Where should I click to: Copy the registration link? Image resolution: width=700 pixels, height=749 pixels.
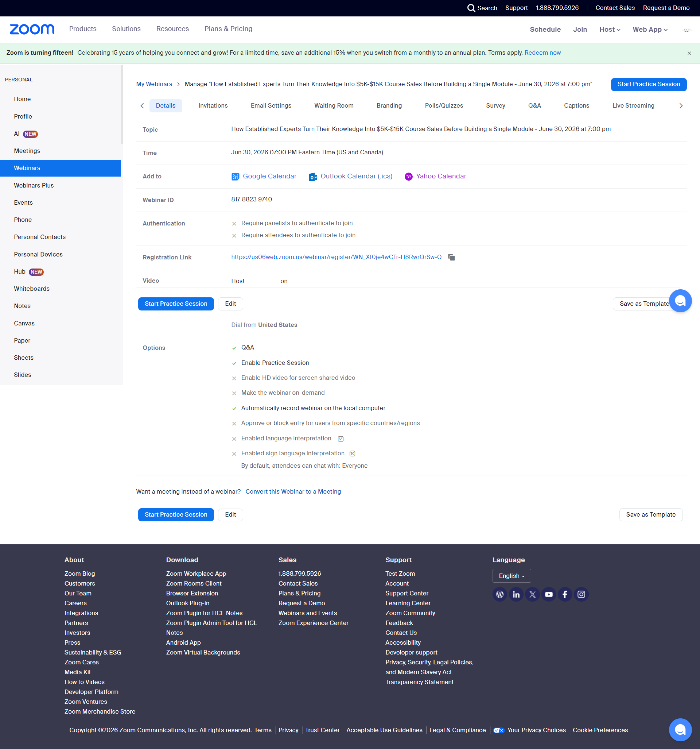pos(451,257)
